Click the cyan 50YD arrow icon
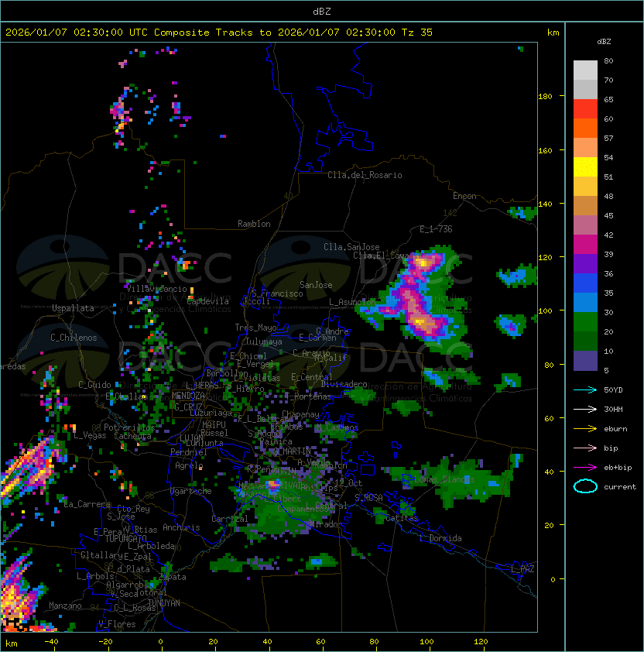644x652 pixels. pos(585,389)
